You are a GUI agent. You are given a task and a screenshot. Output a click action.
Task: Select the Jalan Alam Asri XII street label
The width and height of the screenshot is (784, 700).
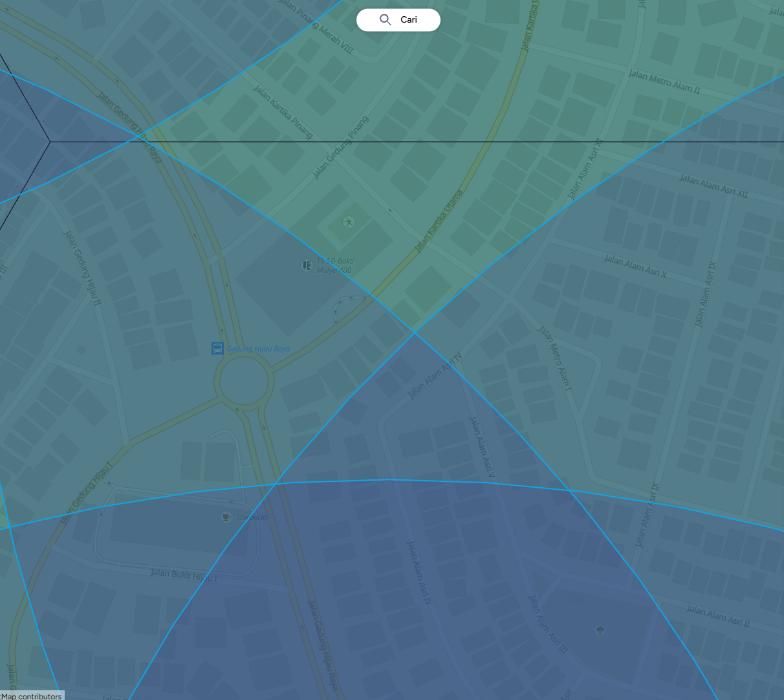pyautogui.click(x=713, y=186)
